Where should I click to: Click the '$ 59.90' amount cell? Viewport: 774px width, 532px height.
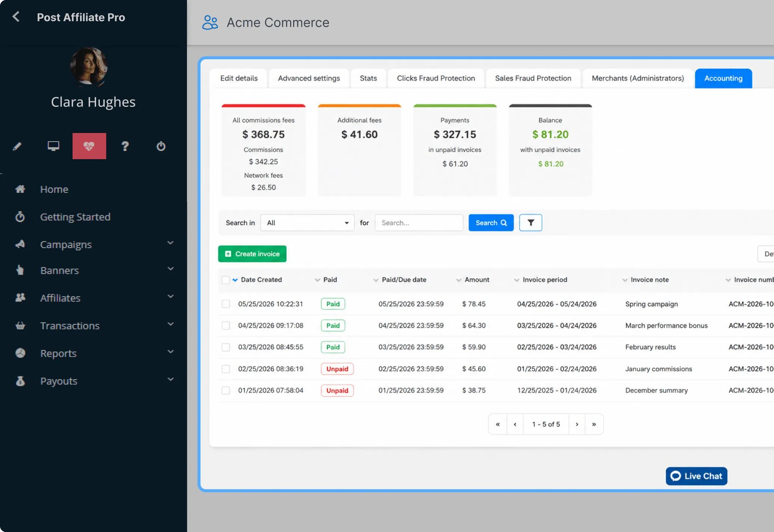(x=474, y=347)
